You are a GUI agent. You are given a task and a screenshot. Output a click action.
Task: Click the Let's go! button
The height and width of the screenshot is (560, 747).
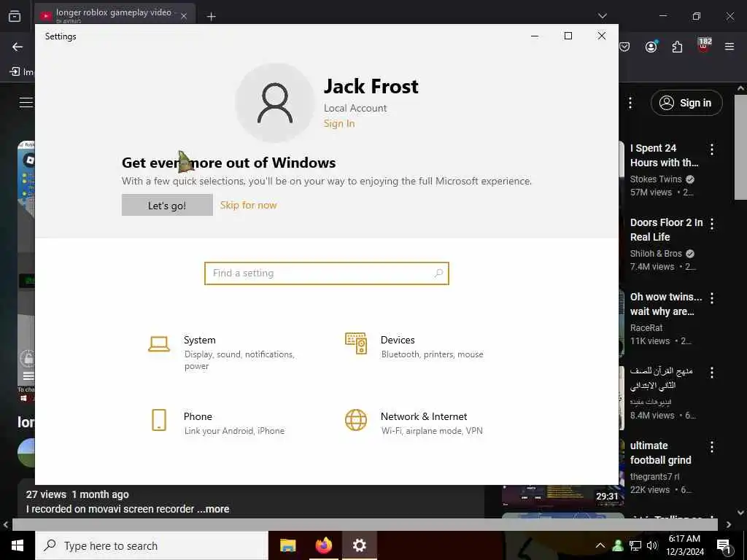click(167, 205)
